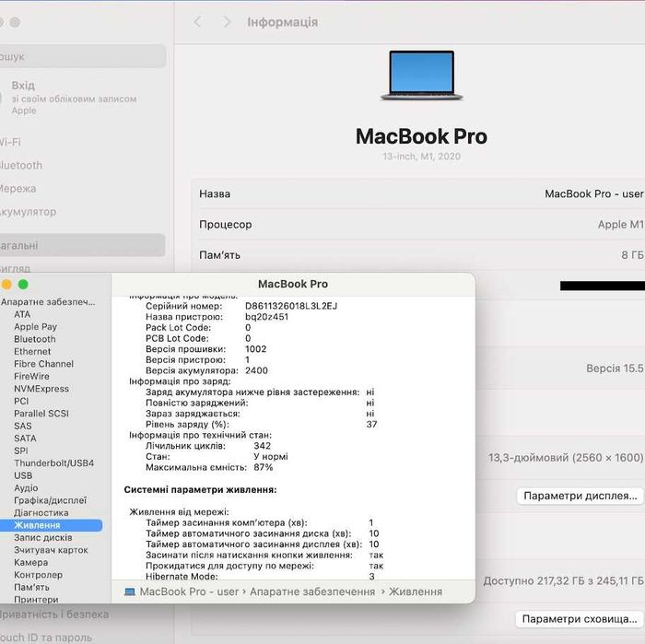Viewport: 645px width, 644px height.
Task: Select Apple Pay in hardware tree
Action: 35,327
